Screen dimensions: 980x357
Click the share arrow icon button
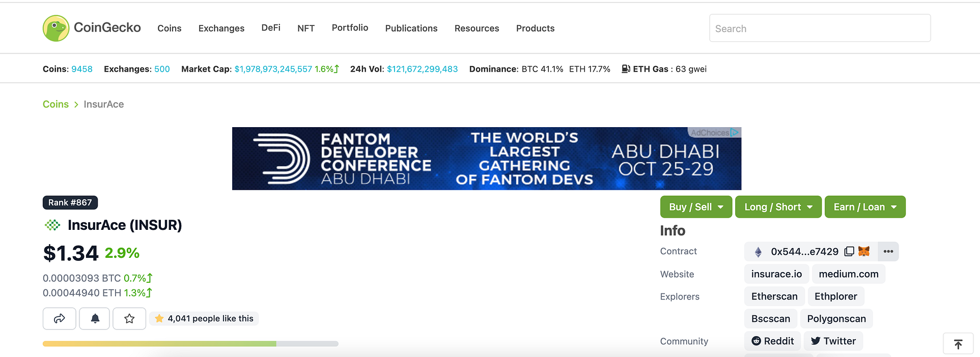click(x=60, y=318)
